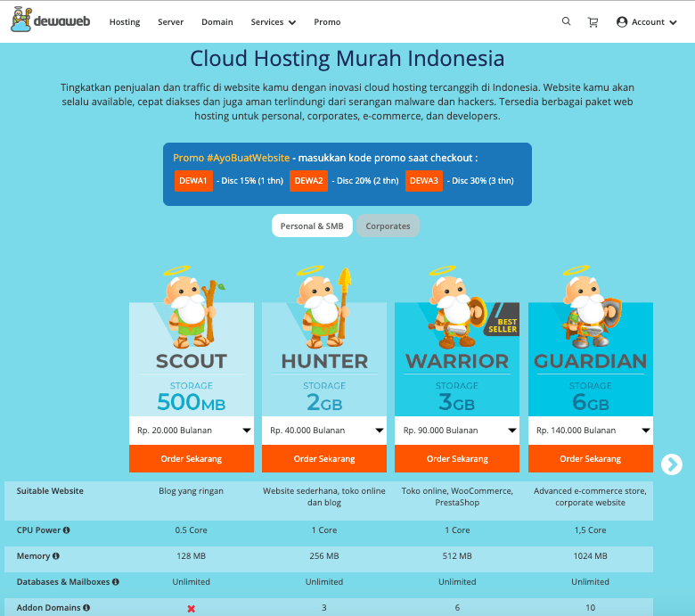The height and width of the screenshot is (616, 695).
Task: Click the CPU Power info icon
Action: [67, 530]
